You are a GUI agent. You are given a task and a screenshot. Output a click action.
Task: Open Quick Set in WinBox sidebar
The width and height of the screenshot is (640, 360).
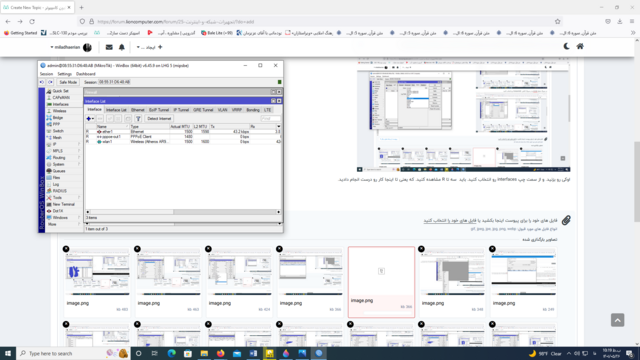(60, 91)
